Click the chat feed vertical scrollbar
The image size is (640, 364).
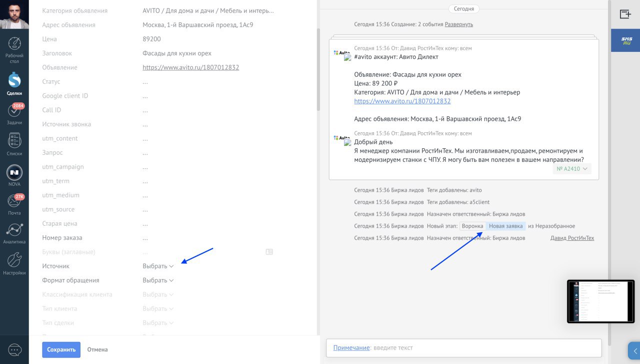click(608, 172)
